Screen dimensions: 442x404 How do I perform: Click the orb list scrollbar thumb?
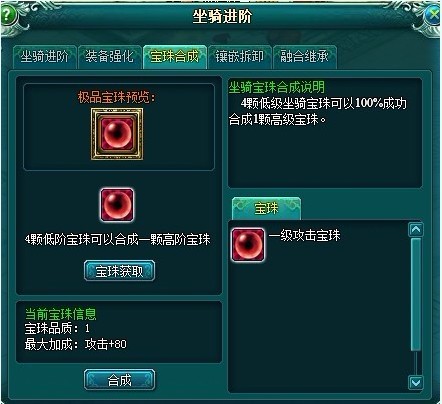click(416, 294)
